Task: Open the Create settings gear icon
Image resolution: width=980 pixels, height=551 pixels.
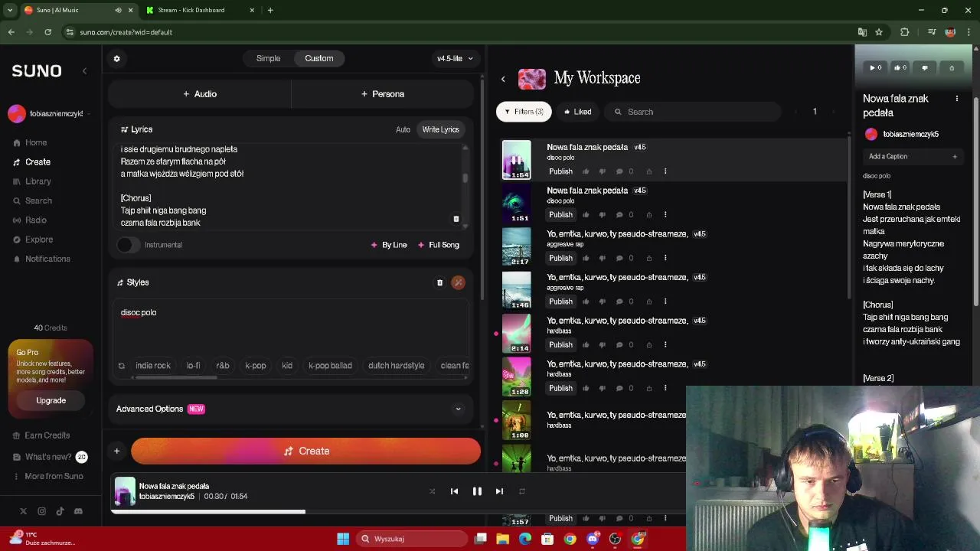Action: click(x=116, y=58)
